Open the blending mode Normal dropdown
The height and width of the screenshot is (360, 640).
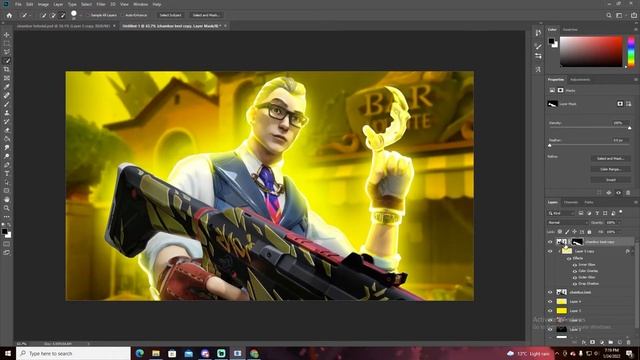pos(567,222)
